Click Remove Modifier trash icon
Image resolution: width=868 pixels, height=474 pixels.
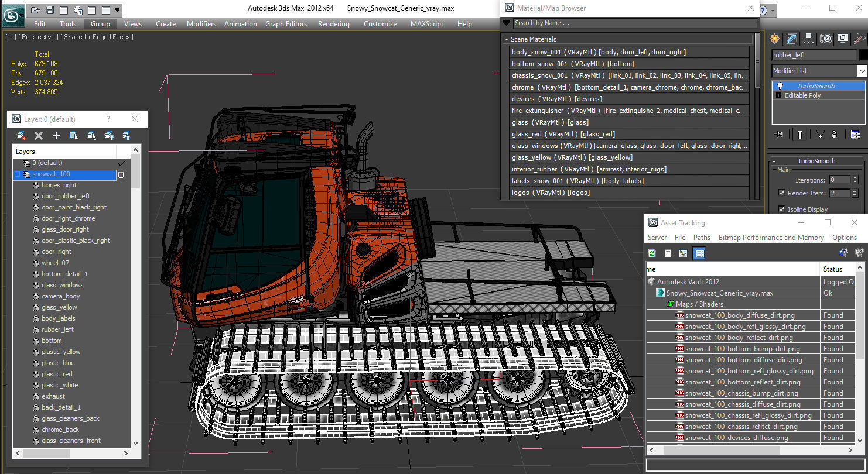pos(835,135)
